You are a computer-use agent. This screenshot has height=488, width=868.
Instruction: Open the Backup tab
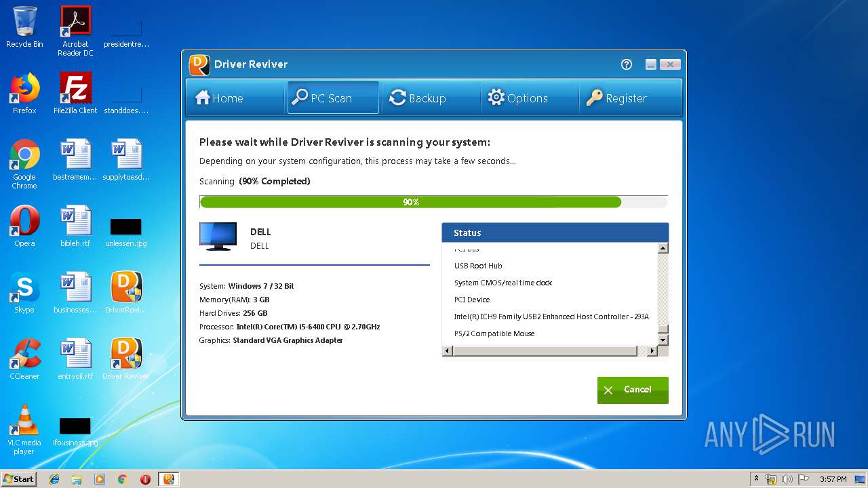pos(431,98)
